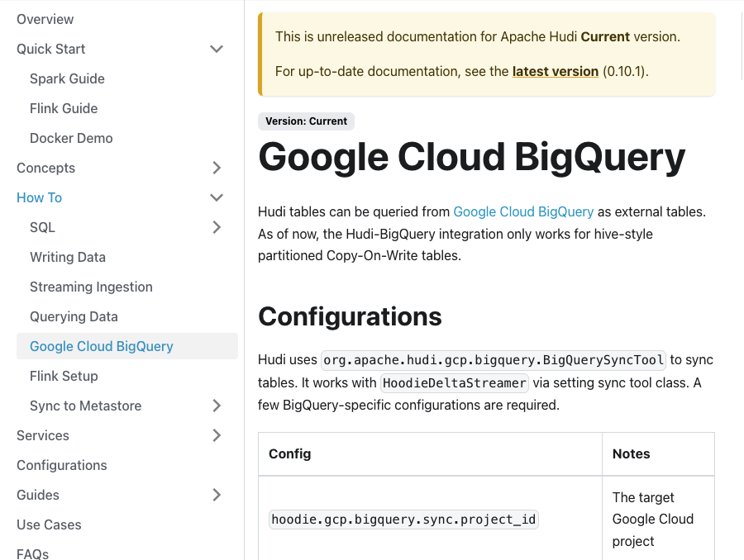744x560 pixels.
Task: Open the Google Cloud BigQuery hyperlink in paragraph
Action: [523, 211]
